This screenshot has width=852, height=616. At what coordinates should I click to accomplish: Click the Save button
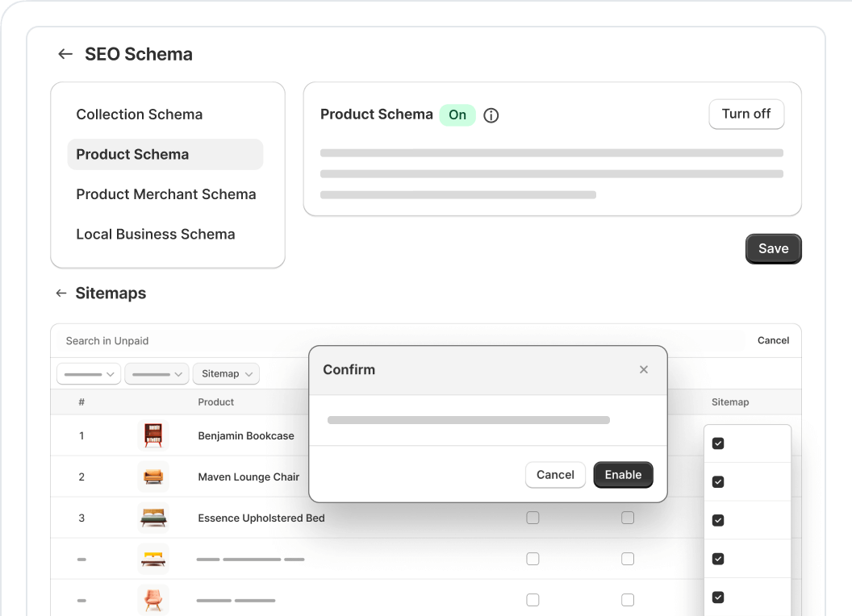tap(773, 249)
